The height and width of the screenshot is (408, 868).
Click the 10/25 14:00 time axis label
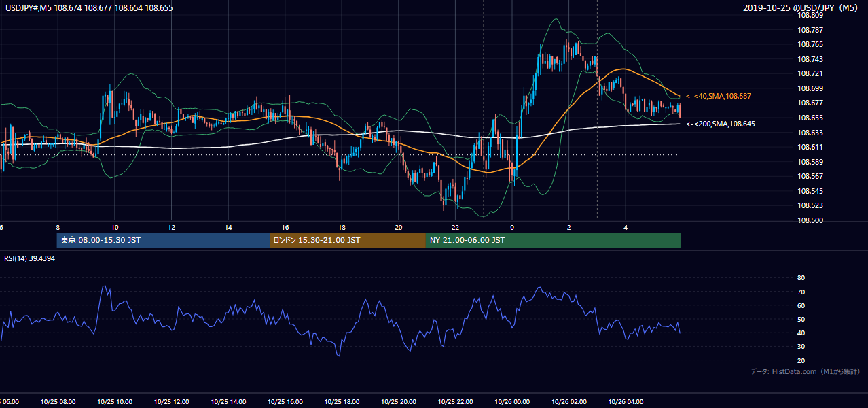coord(228,402)
